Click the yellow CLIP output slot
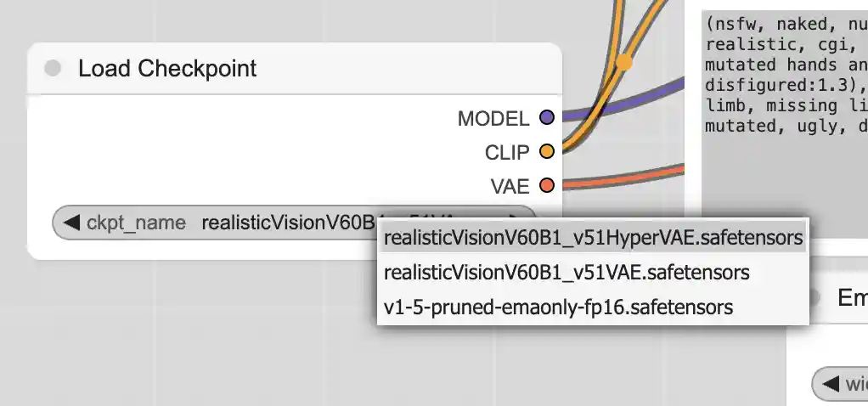Screen dimensions: 868x406 (x=547, y=151)
